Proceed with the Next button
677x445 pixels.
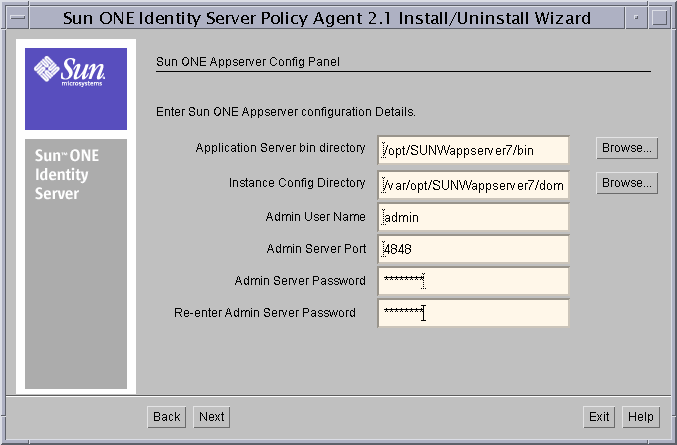[x=212, y=417]
